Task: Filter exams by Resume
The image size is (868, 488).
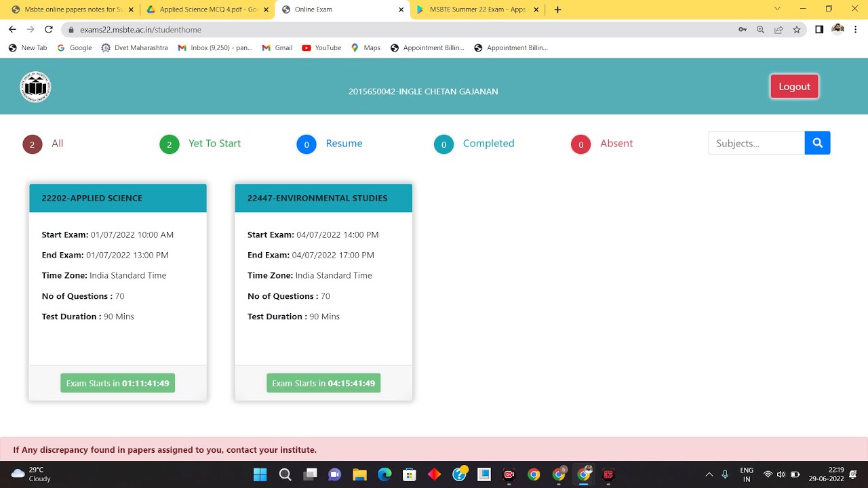Action: click(x=344, y=144)
